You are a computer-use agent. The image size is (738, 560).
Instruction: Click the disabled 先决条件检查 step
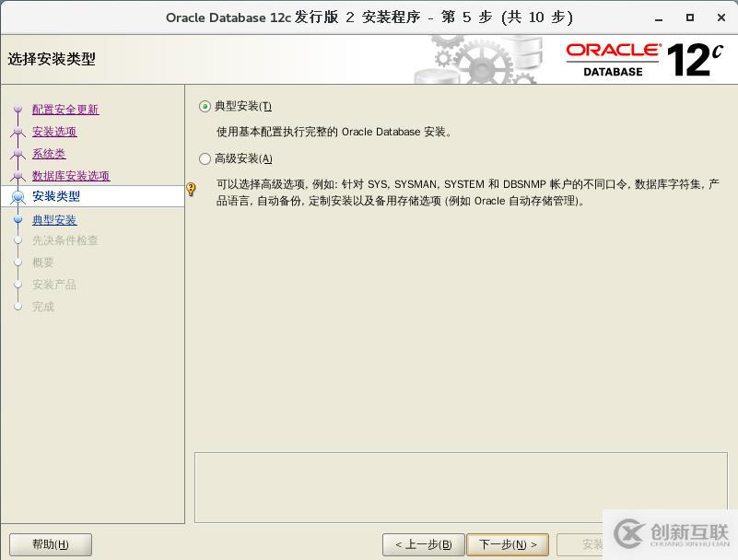click(x=64, y=240)
